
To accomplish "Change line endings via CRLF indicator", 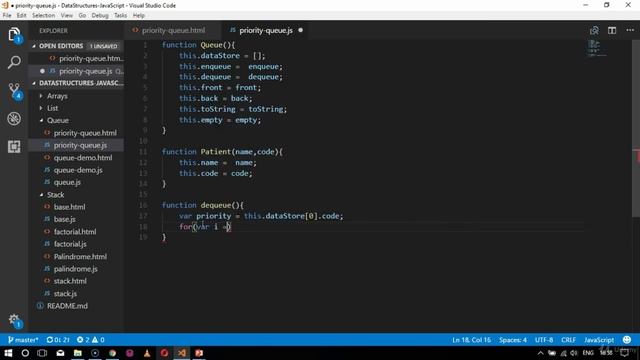I will tap(568, 340).
